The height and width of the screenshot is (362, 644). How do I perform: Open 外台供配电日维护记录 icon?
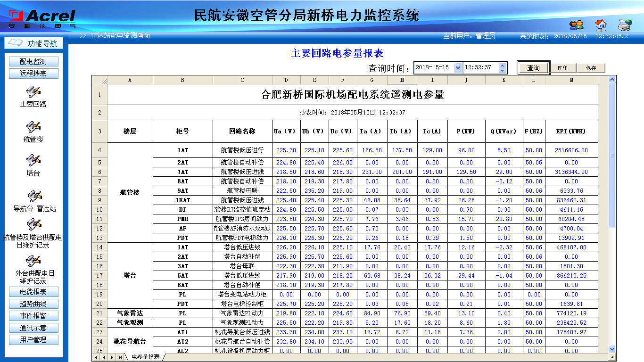pos(33,260)
